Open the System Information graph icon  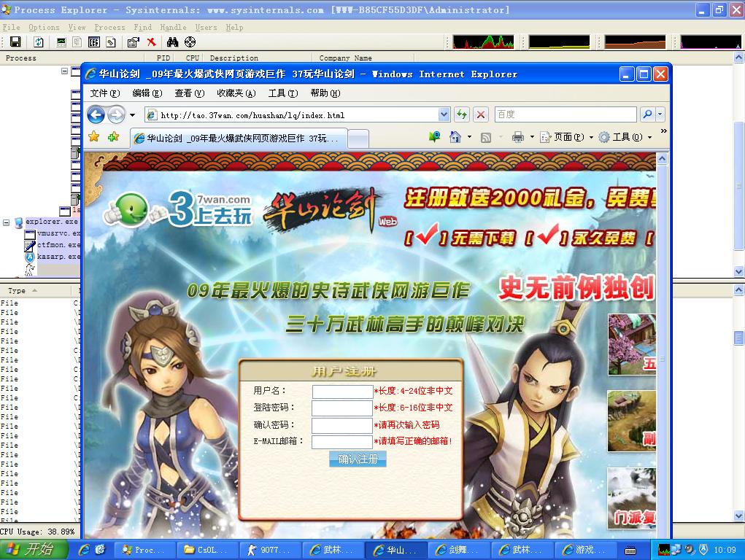pyautogui.click(x=61, y=42)
